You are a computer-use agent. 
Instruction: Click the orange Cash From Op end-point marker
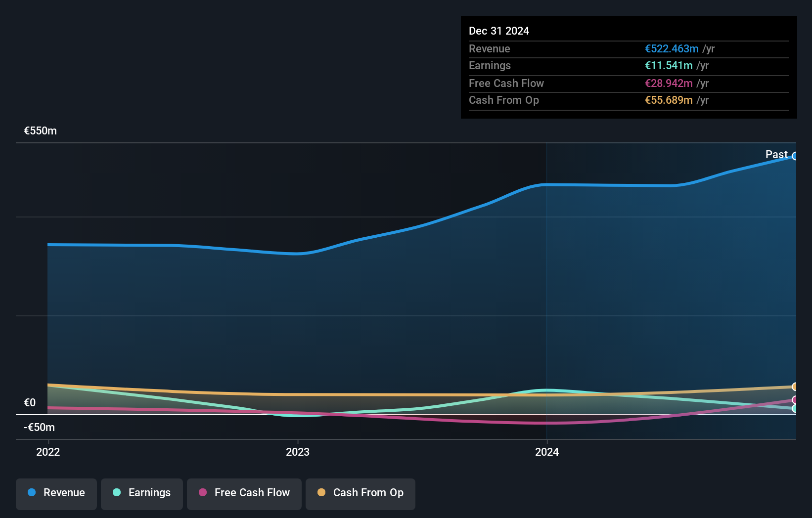tap(795, 387)
